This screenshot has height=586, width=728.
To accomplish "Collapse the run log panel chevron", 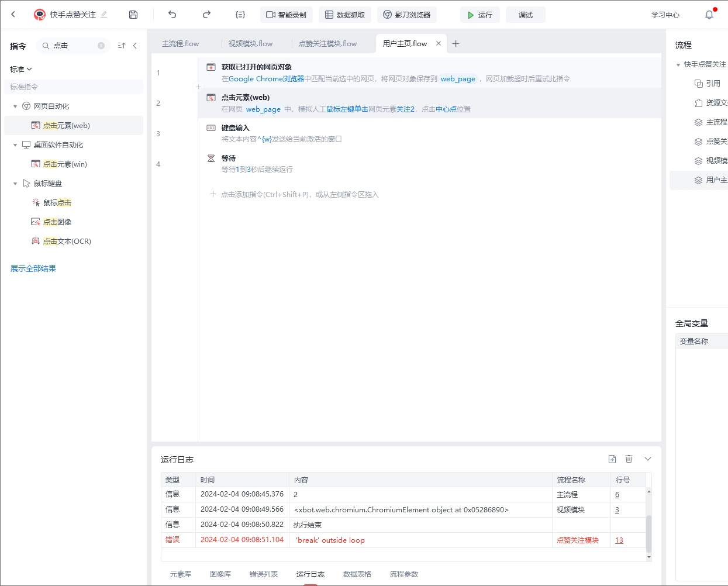I will 648,459.
